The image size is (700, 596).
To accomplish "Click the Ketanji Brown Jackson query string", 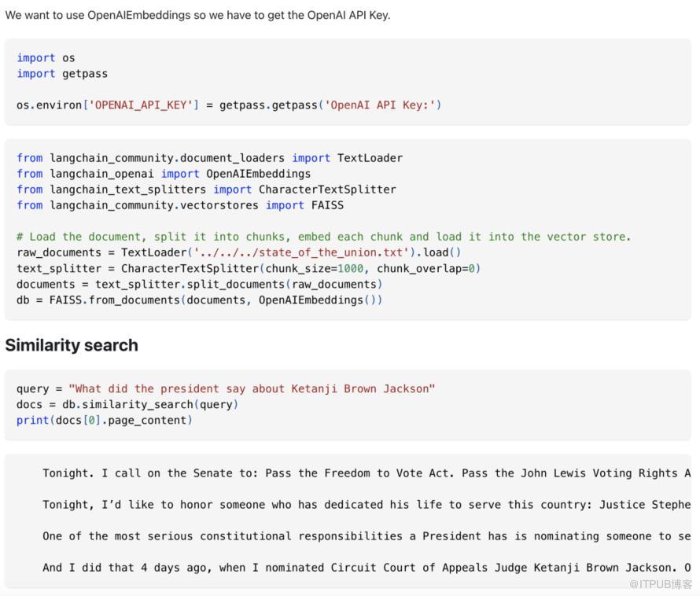I will (x=252, y=388).
